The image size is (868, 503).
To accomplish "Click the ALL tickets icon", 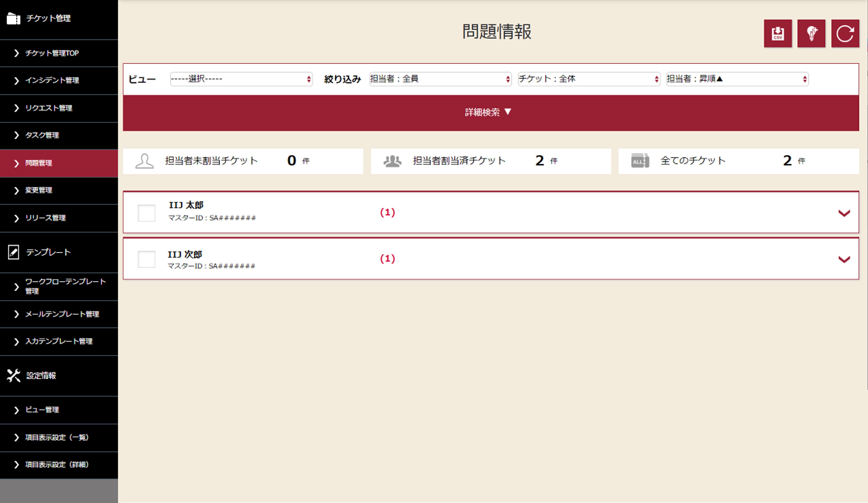I will pyautogui.click(x=640, y=161).
